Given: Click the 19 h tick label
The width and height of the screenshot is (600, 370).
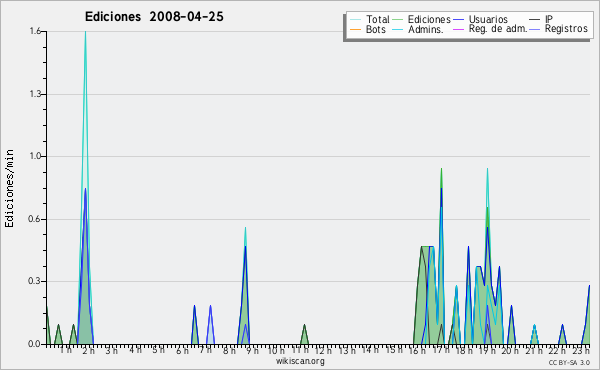Looking at the screenshot, I should [x=488, y=350].
